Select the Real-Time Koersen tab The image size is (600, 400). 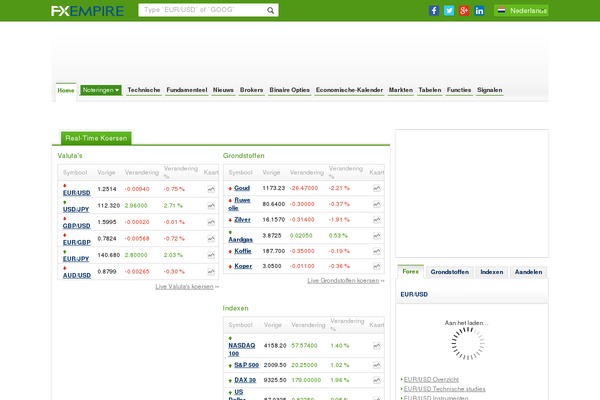click(96, 138)
